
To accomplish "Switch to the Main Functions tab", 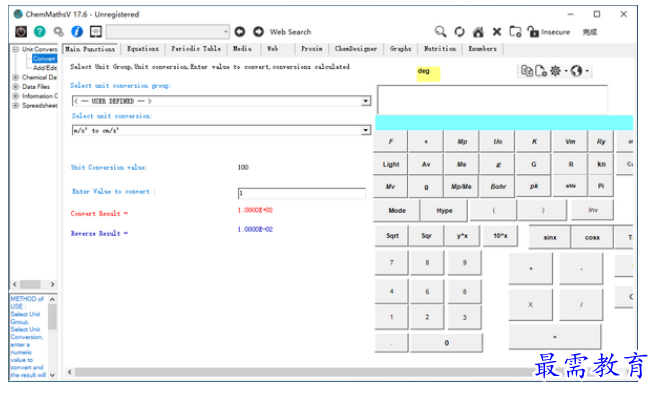I will tap(90, 49).
